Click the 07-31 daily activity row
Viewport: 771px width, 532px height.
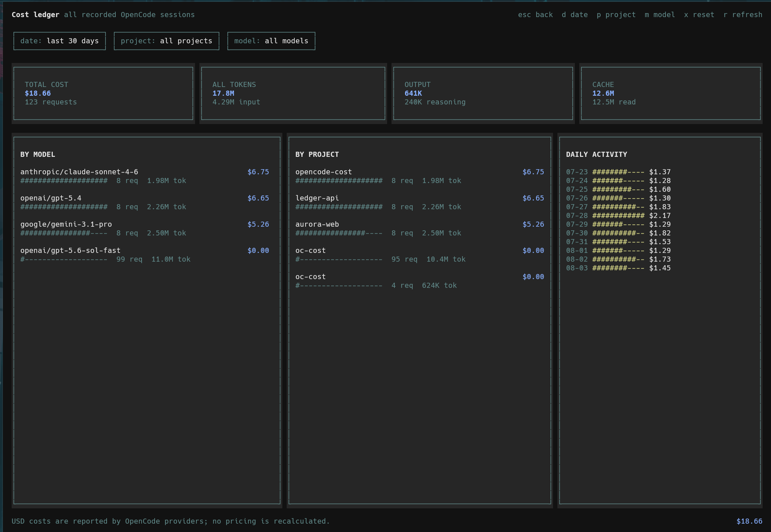coord(619,242)
